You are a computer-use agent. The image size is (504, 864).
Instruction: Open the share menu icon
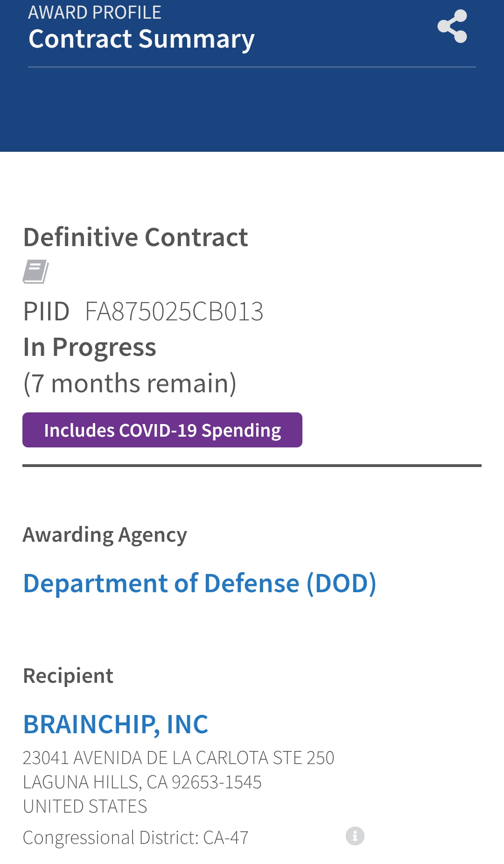[x=452, y=26]
